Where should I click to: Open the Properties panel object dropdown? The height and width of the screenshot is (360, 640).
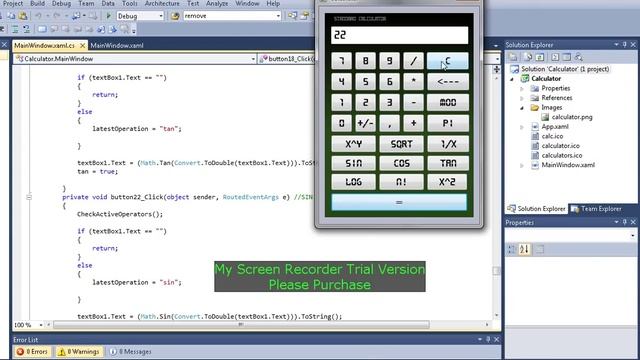pyautogui.click(x=632, y=235)
